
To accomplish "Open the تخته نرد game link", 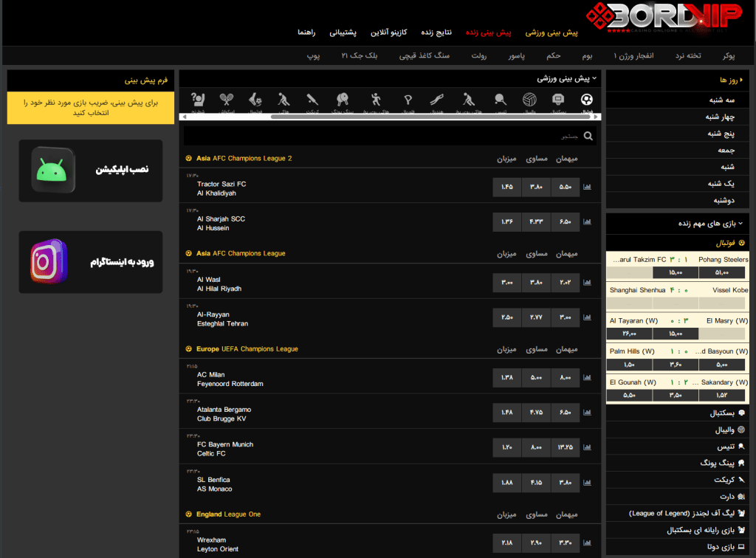I will click(x=688, y=56).
